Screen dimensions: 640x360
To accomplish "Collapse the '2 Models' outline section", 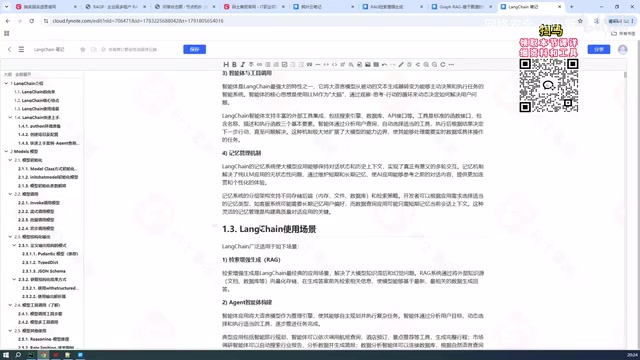I will [x=6, y=151].
